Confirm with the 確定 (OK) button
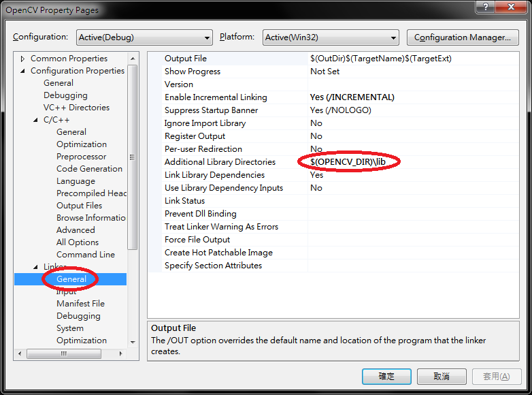 [386, 377]
